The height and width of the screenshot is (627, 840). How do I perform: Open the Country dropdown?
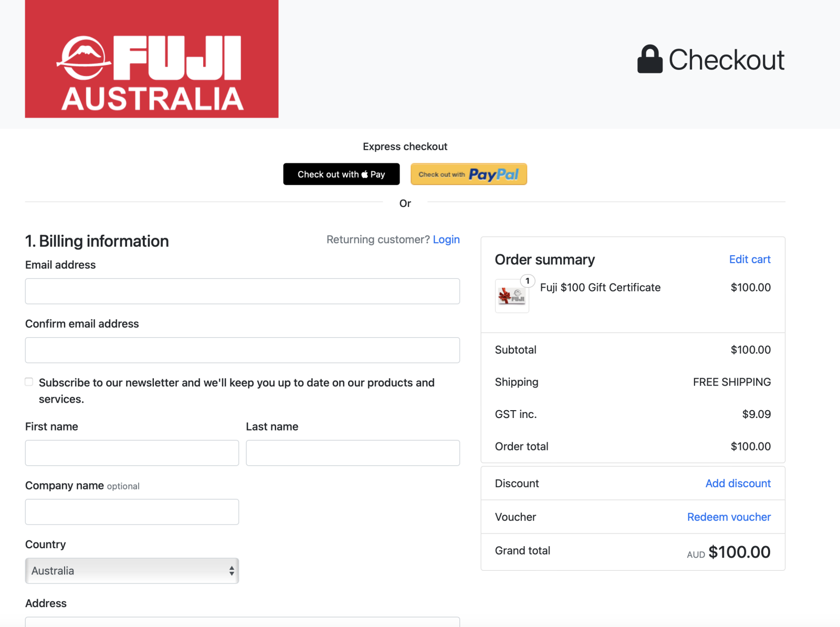point(131,571)
